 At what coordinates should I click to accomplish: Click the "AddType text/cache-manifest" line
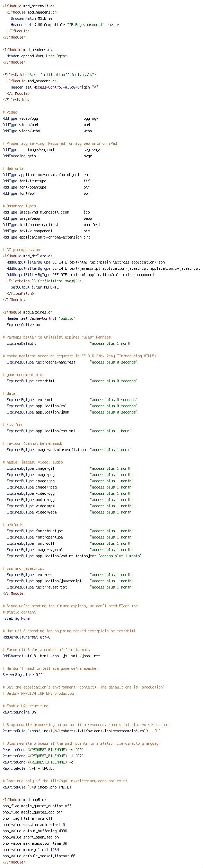click(x=51, y=225)
